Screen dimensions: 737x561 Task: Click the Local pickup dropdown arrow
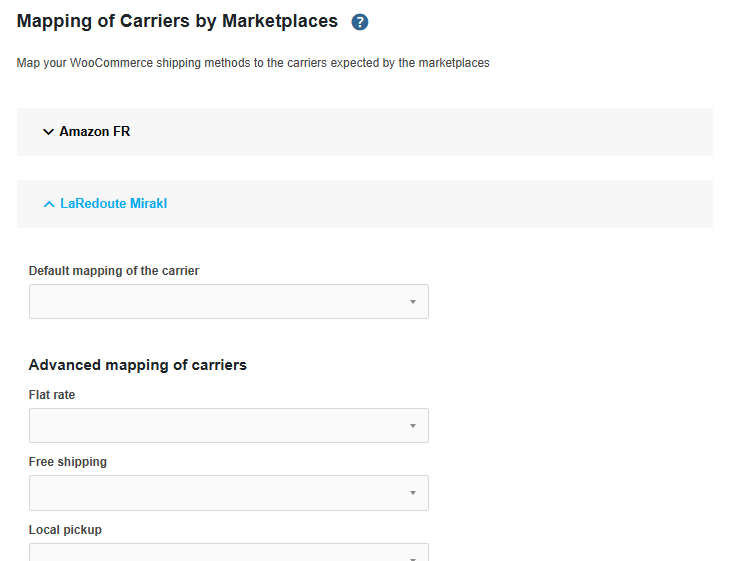[412, 554]
